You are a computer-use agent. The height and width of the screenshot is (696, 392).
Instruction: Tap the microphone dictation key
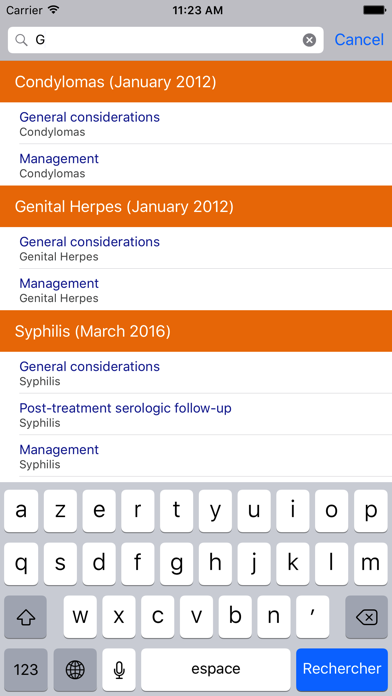point(119,669)
